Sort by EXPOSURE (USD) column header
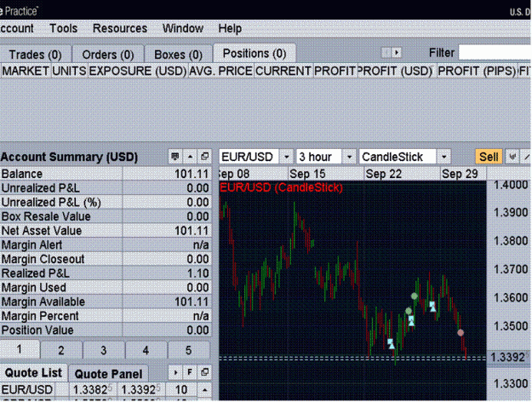Viewport: 532px width, 402px height. coord(138,71)
